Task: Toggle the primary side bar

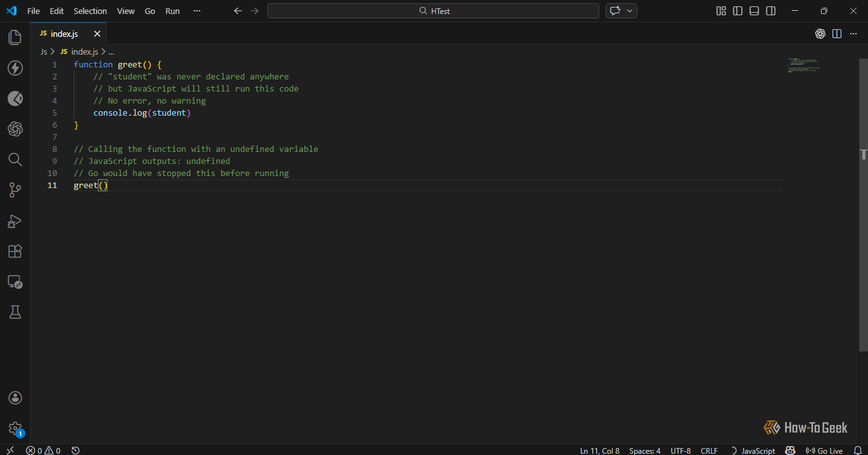Action: (738, 11)
